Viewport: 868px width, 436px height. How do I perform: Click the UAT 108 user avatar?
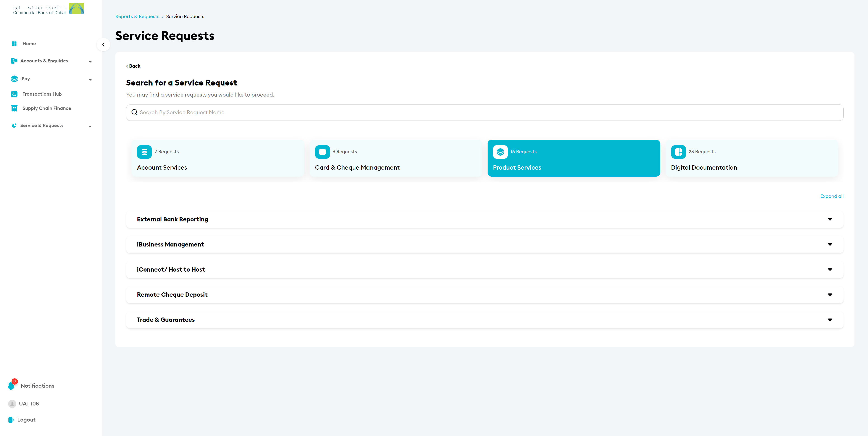click(x=12, y=404)
